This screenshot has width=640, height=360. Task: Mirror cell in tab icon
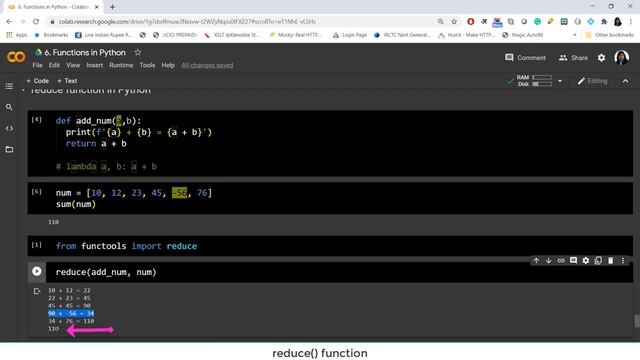pos(598,260)
